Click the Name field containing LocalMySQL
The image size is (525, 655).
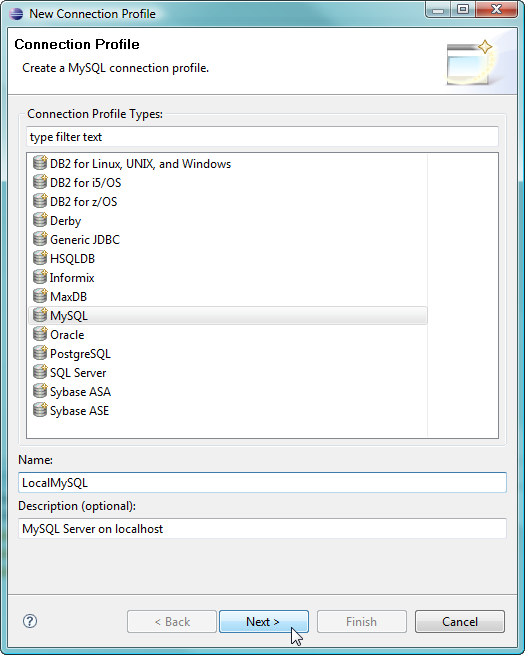click(262, 482)
